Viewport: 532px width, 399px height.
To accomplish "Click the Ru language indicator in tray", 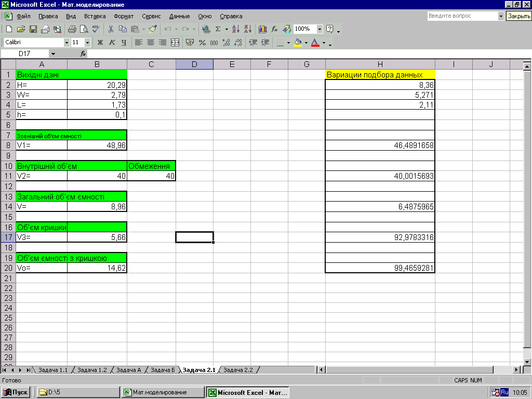I will point(504,392).
